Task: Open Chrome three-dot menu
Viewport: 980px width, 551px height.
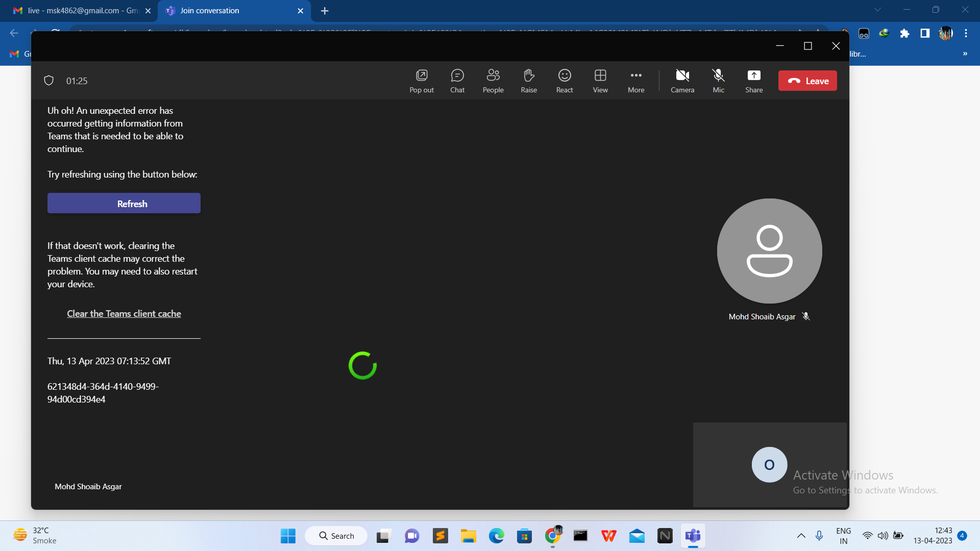Action: tap(966, 33)
